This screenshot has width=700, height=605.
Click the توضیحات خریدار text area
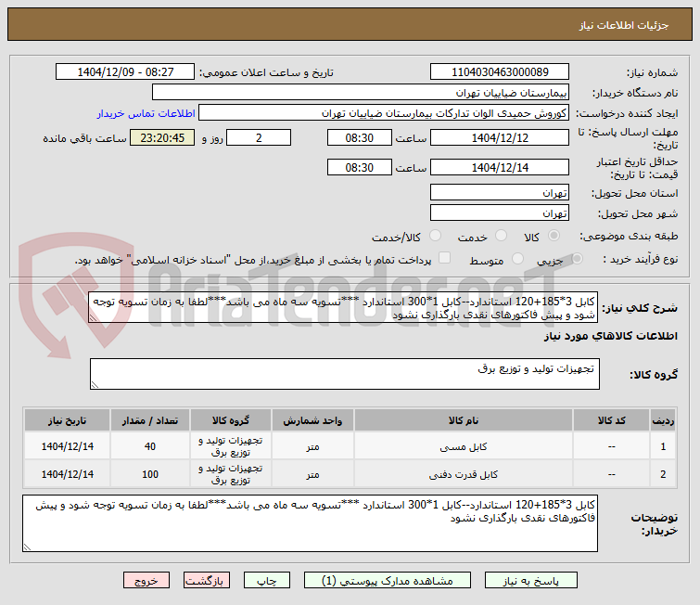[x=310, y=523]
